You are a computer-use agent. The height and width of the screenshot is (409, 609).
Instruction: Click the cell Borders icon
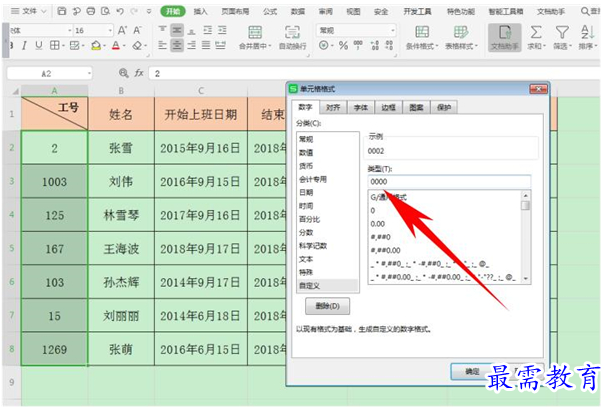click(x=54, y=46)
